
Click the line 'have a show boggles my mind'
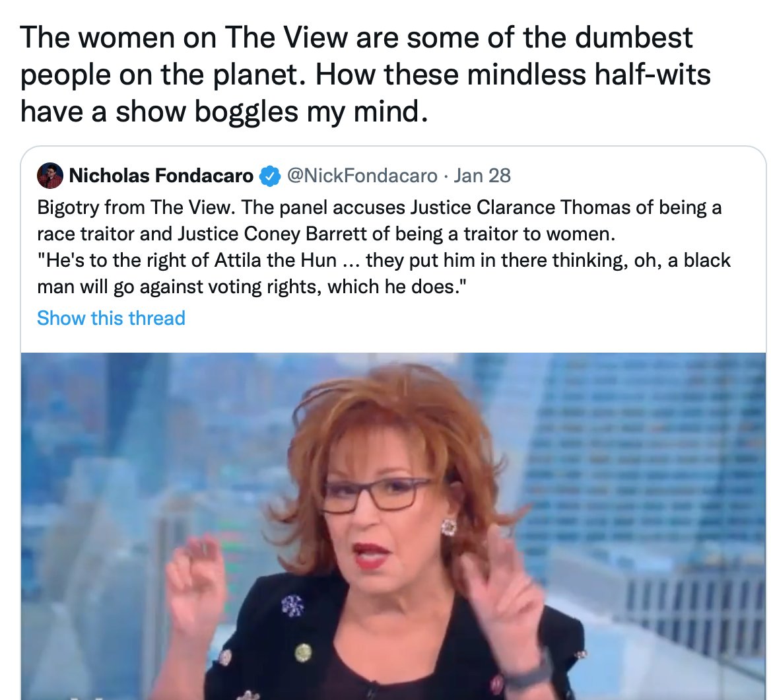point(224,112)
